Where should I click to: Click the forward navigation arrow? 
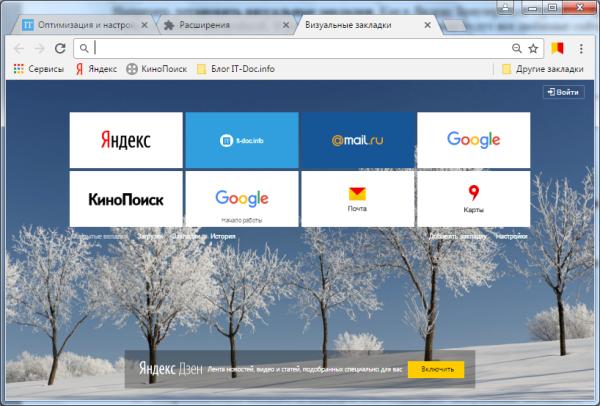[x=39, y=48]
